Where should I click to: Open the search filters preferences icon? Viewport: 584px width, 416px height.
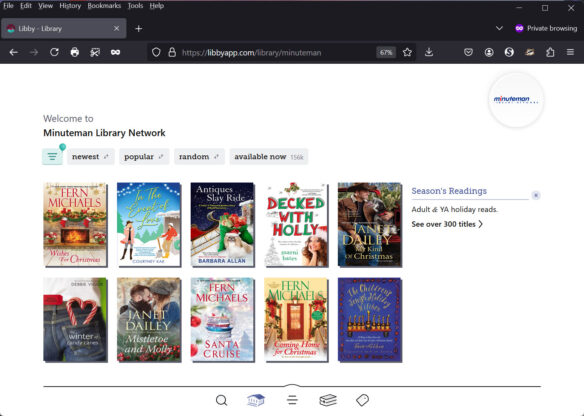coord(53,156)
